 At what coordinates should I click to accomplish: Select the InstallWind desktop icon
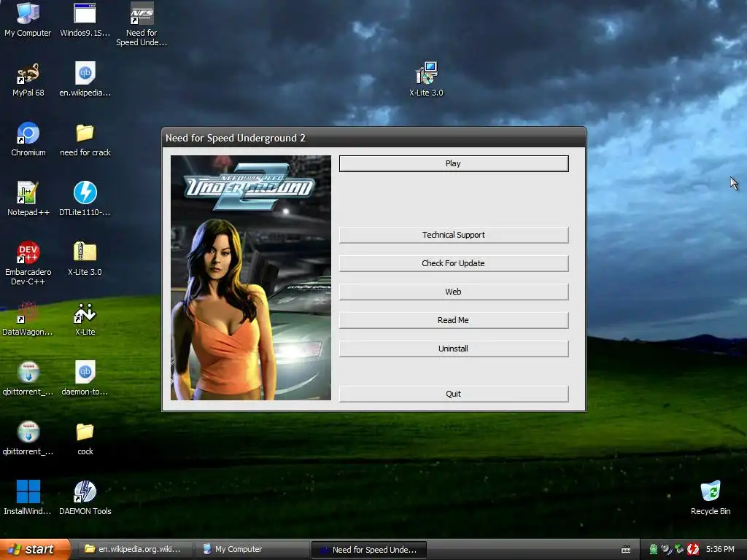(x=28, y=497)
